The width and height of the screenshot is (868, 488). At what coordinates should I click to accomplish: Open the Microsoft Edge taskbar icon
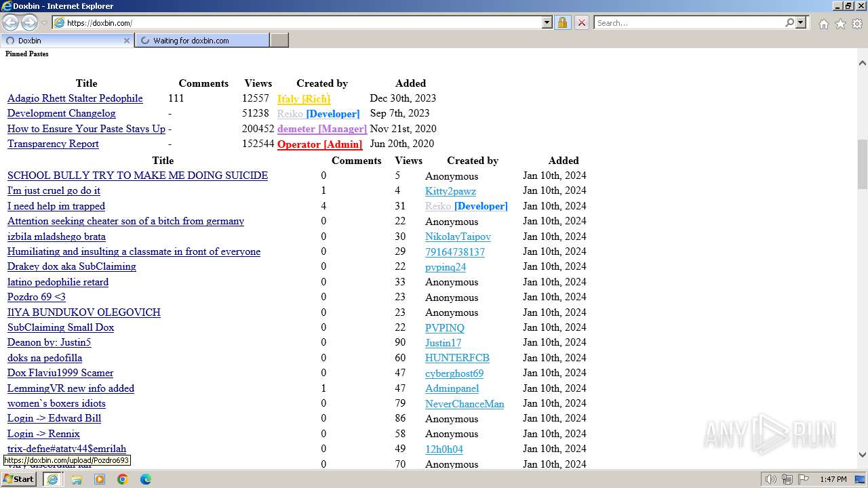coord(146,479)
